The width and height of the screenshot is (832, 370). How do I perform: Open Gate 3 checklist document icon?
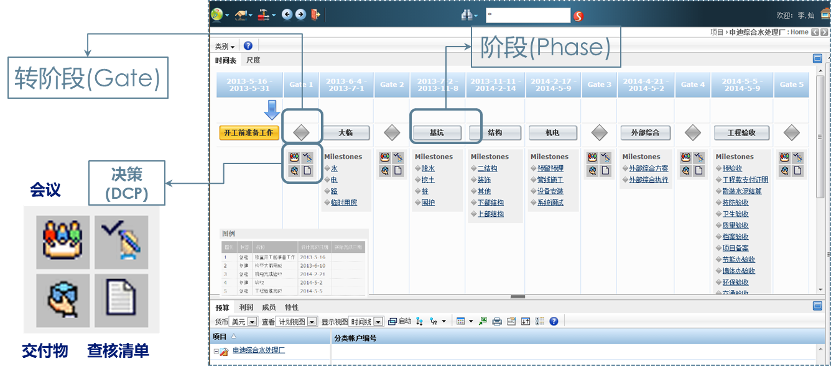point(605,171)
